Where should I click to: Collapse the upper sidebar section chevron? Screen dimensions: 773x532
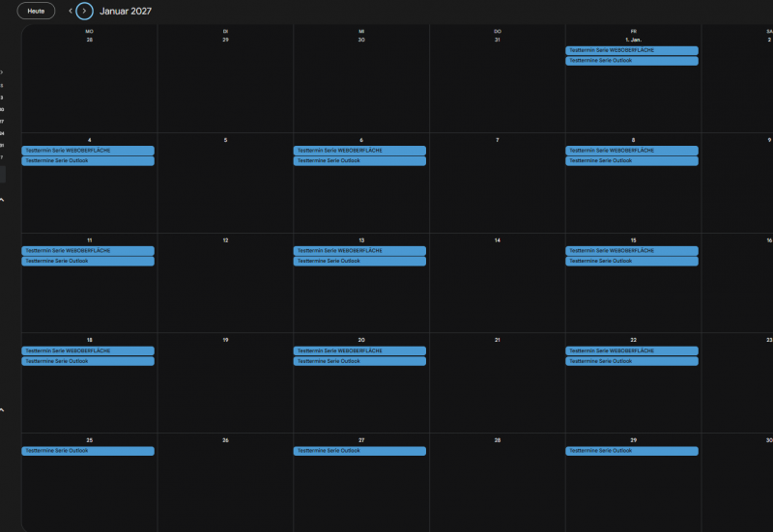(2, 200)
